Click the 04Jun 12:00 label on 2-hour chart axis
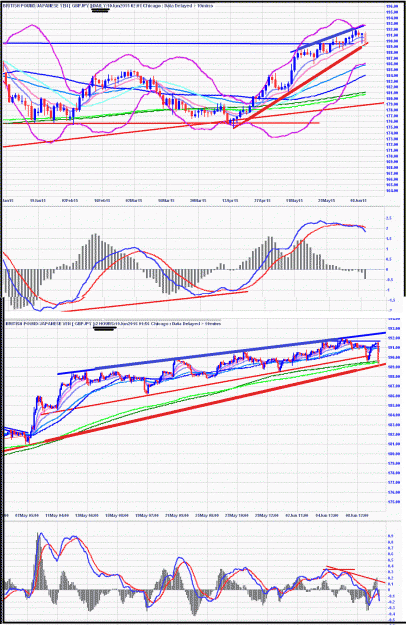 point(328,515)
